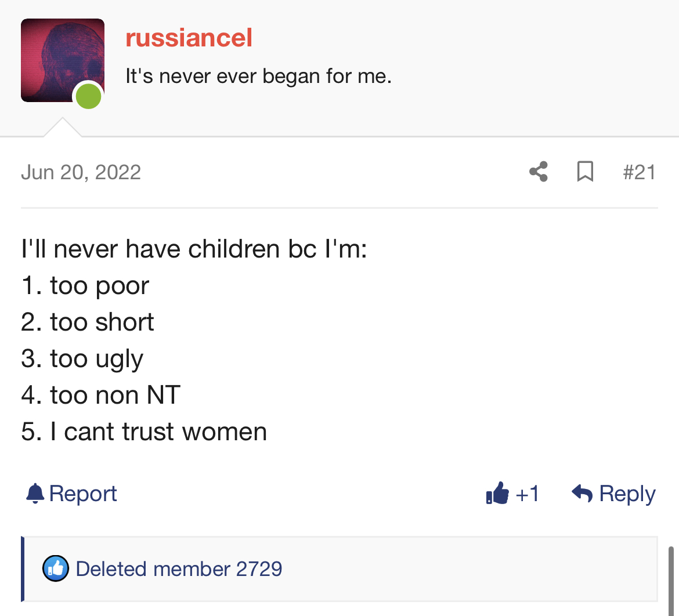679x616 pixels.
Task: Reply to russiancel's post
Action: [613, 494]
